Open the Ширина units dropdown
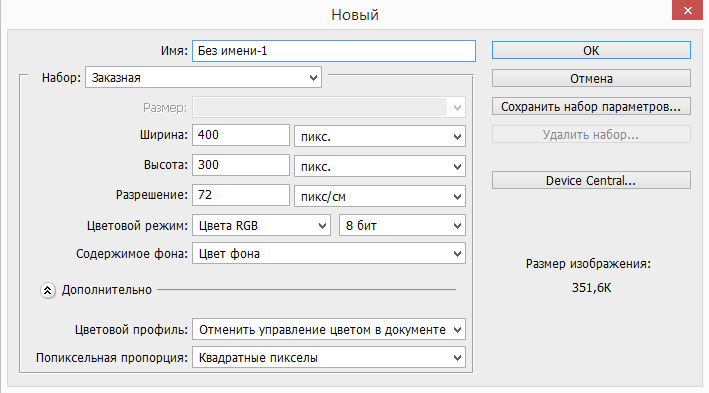The width and height of the screenshot is (709, 393). (x=380, y=136)
